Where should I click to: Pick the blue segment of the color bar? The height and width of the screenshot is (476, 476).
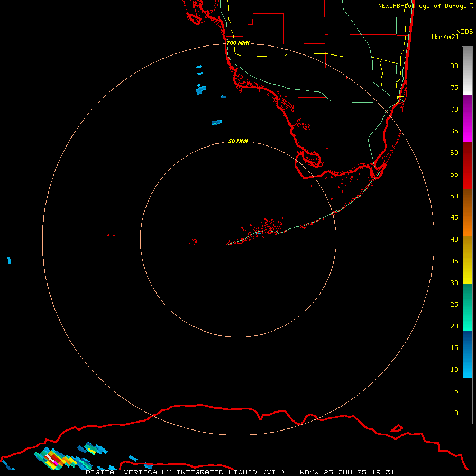tap(467, 354)
